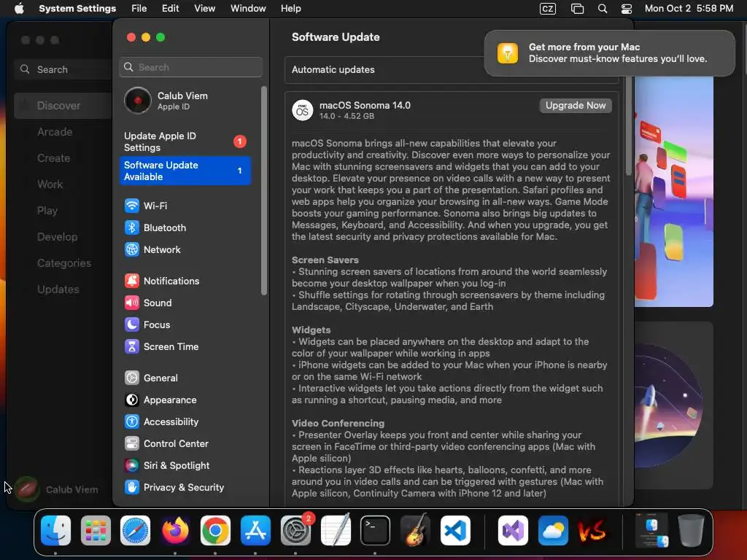Image resolution: width=747 pixels, height=560 pixels.
Task: Select Create in App Store sidebar
Action: (53, 158)
